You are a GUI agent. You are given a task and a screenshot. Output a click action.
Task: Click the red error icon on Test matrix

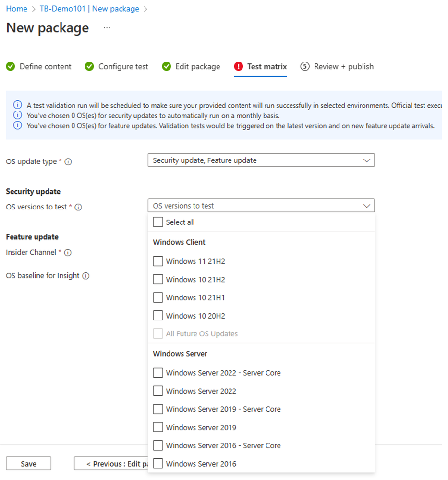point(239,67)
